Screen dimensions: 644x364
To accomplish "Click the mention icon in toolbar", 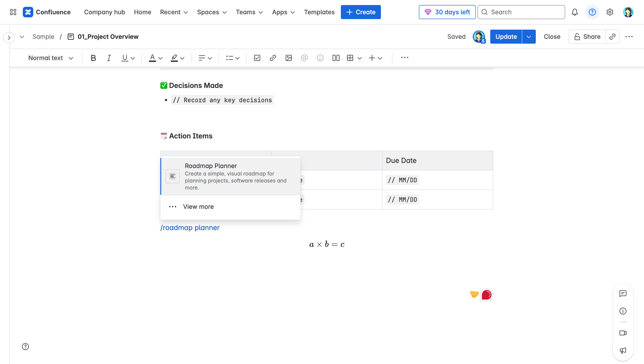I will click(304, 58).
